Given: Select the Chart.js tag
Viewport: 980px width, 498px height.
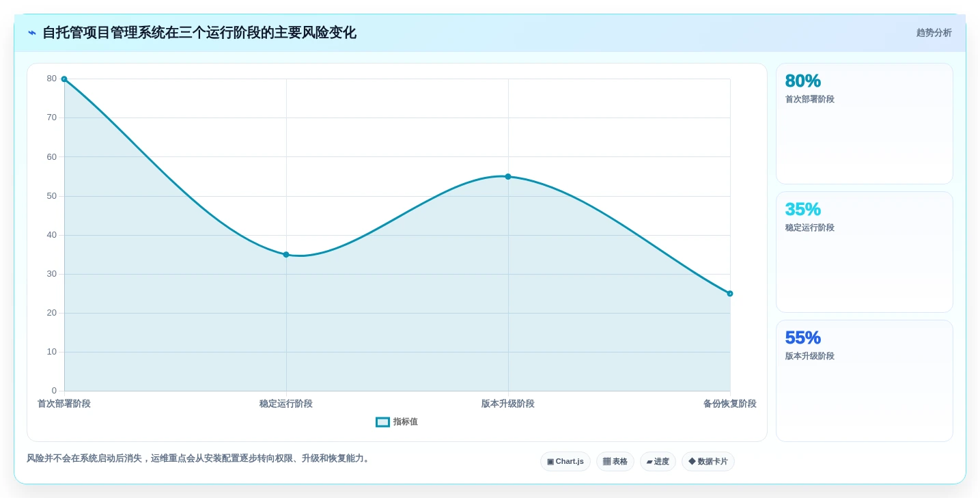Looking at the screenshot, I should (x=565, y=462).
